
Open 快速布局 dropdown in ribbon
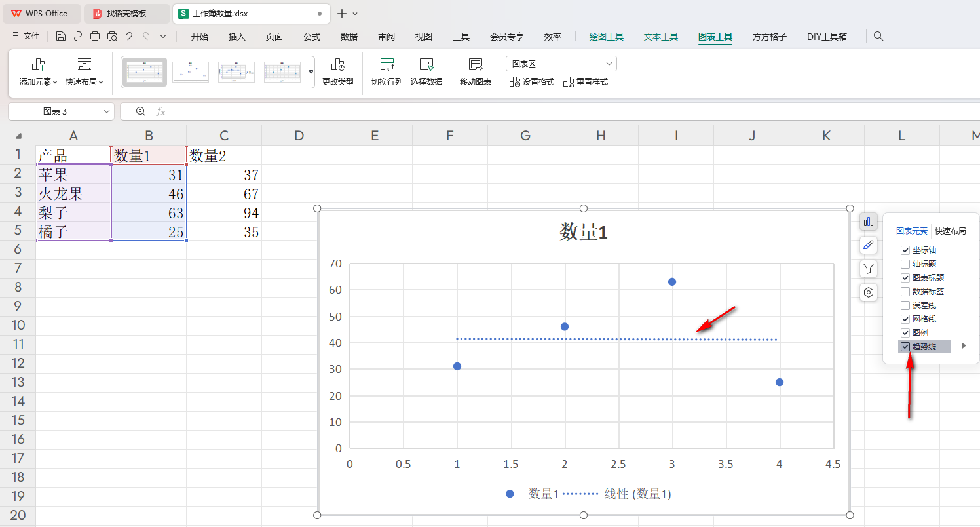point(85,71)
